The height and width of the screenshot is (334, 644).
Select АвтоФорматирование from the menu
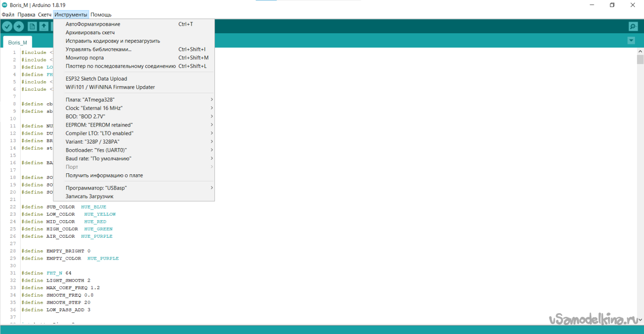coord(93,24)
